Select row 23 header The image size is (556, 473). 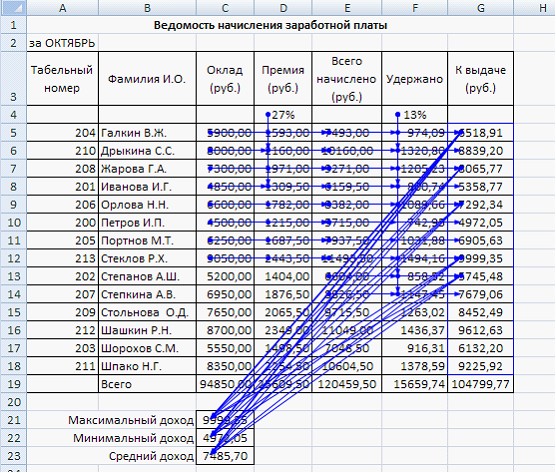13,456
